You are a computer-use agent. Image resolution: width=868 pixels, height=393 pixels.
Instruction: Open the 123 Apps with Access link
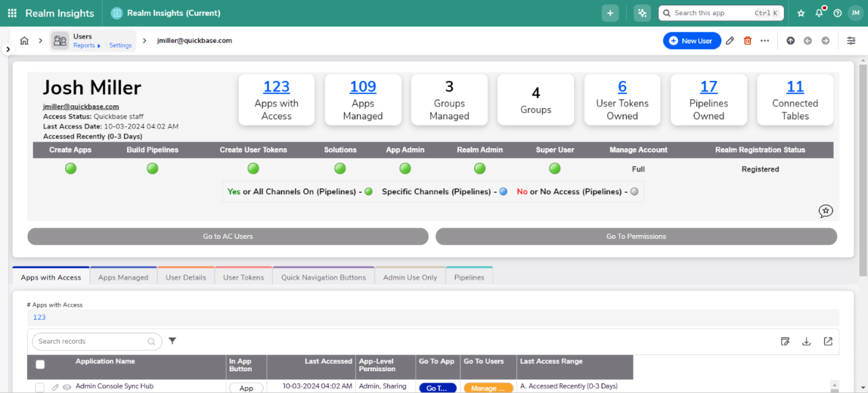[276, 86]
